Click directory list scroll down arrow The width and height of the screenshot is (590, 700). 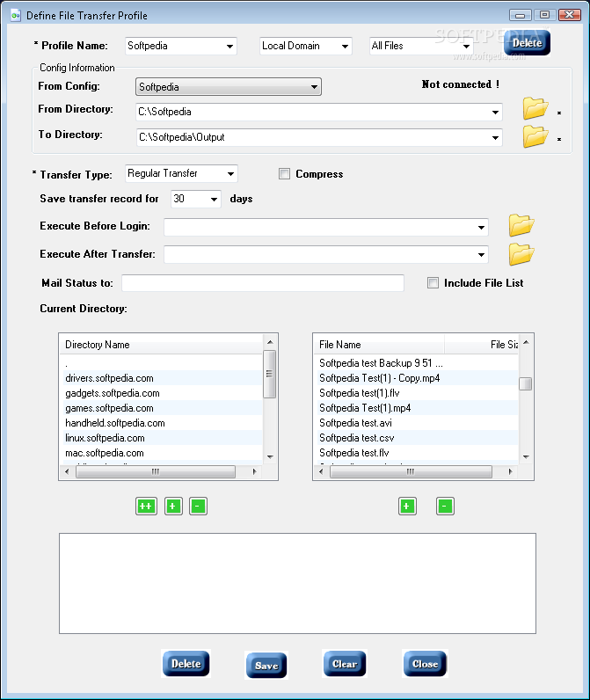click(x=270, y=456)
